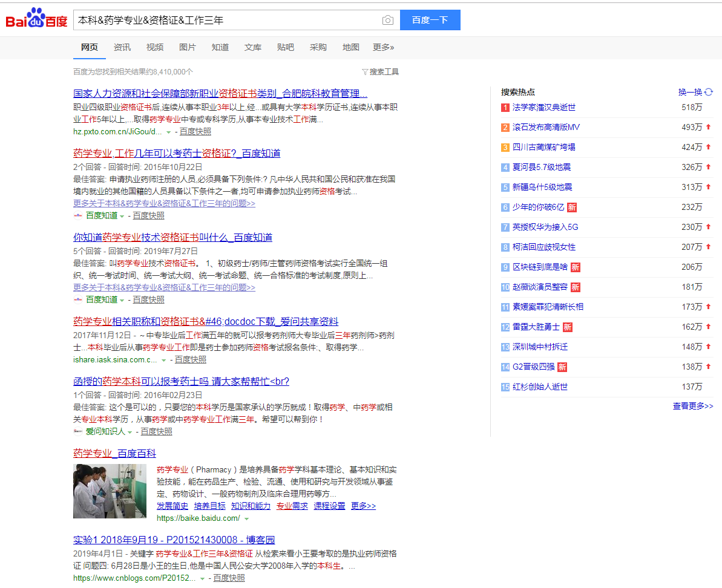Expand dropdown arrow after cnblogs.com URL
722x588 pixels.
click(202, 579)
